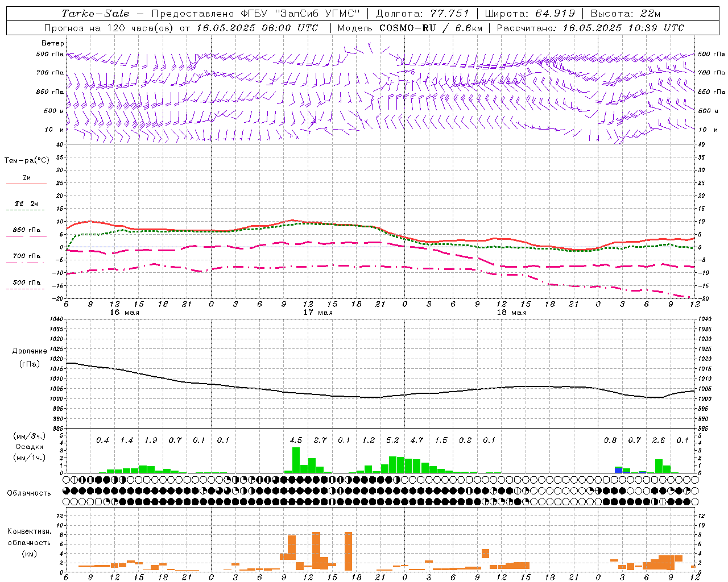This screenshot has width=728, height=582.
Task: Click the computed time 16.05.2025 10:39 UTC
Action: [623, 28]
